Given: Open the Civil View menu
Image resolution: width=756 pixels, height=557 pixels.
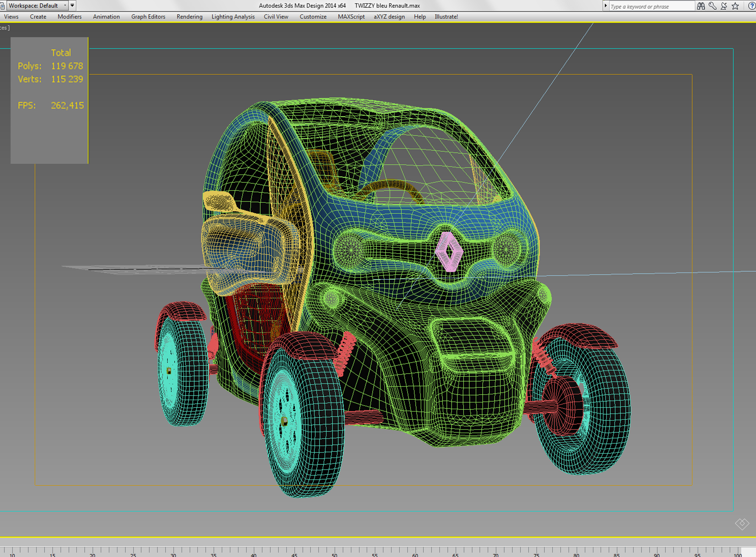Looking at the screenshot, I should tap(276, 17).
